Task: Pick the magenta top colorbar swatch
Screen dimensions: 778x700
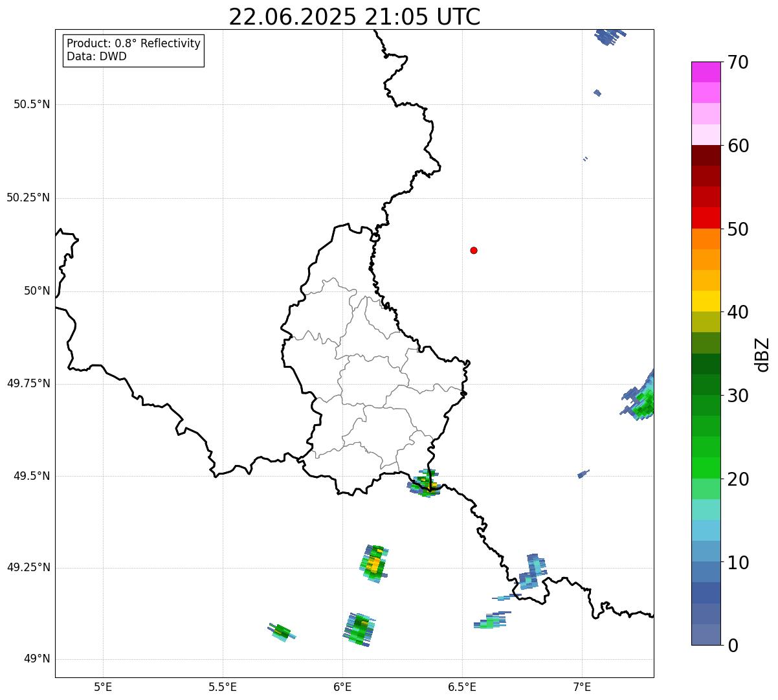Action: (x=706, y=72)
